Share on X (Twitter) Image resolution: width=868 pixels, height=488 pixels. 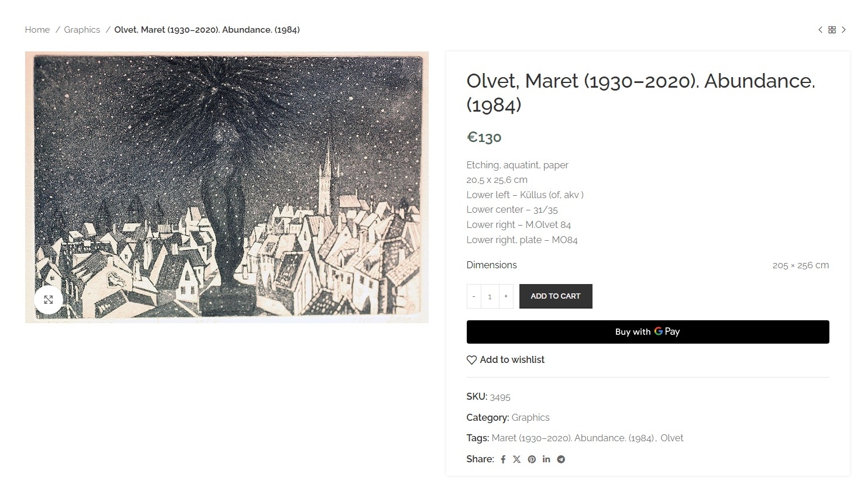[517, 459]
